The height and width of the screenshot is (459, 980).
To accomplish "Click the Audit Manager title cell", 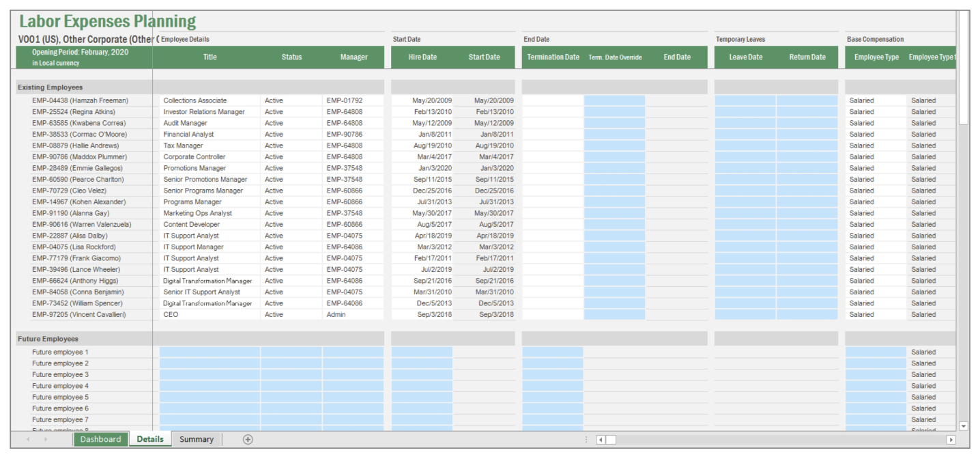I will (210, 123).
